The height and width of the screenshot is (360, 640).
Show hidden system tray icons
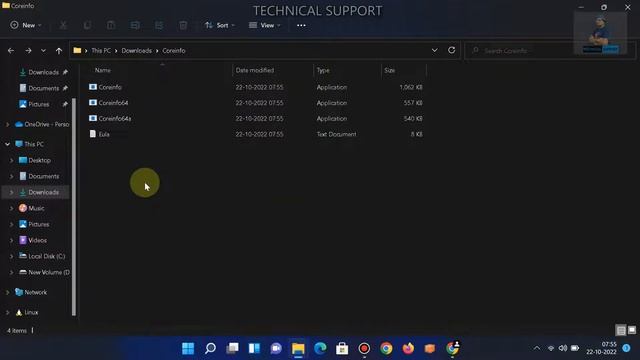click(537, 348)
